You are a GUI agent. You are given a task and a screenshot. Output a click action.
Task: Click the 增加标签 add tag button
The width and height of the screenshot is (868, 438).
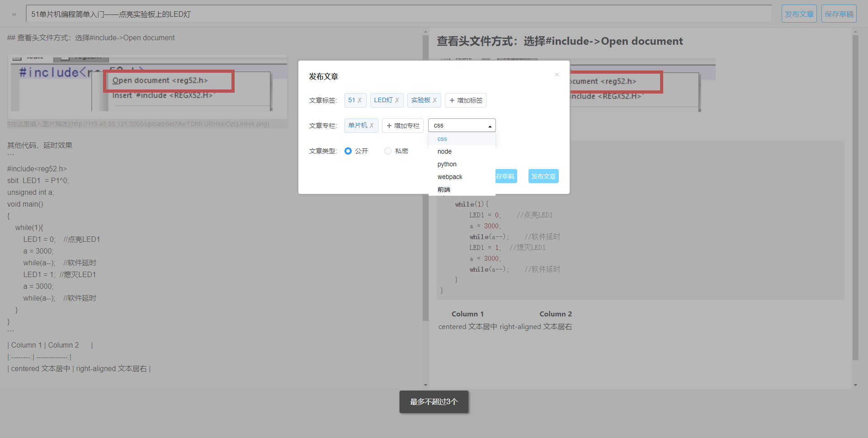(466, 100)
